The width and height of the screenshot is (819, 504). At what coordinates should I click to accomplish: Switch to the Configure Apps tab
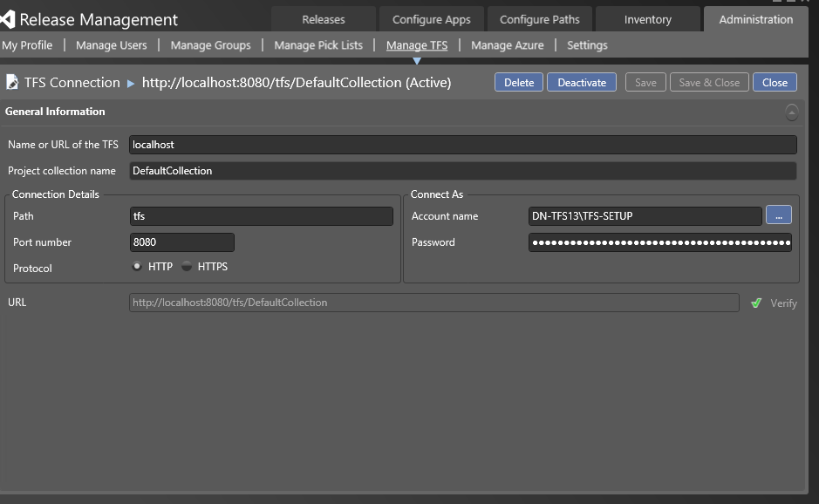pos(431,19)
